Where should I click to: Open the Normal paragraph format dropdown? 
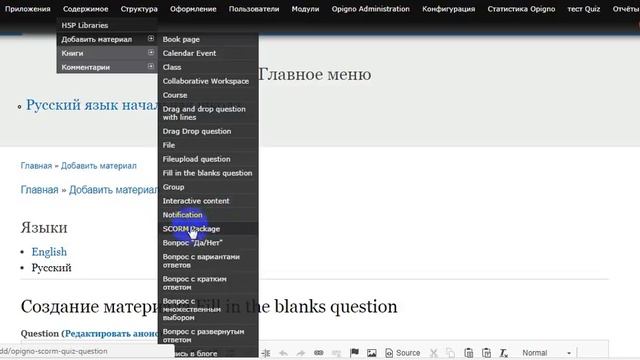[x=546, y=353]
